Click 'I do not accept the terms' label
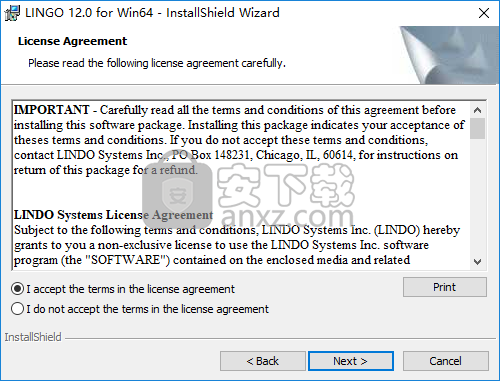The image size is (500, 381). (147, 309)
